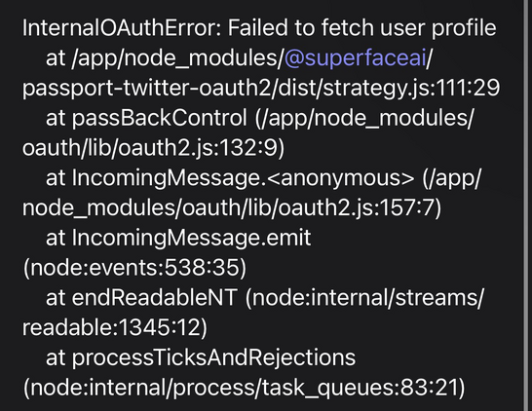Image resolution: width=532 pixels, height=411 pixels.
Task: Click the 'Failed to fetch user profile' text
Action: [x=361, y=28]
